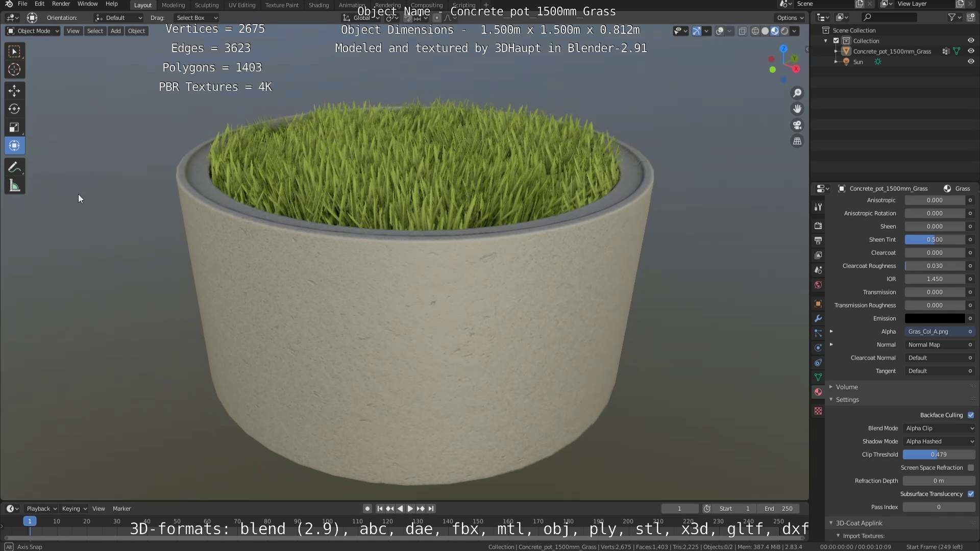Toggle viewport overlays button
Screen dimensions: 980x551
point(720,31)
